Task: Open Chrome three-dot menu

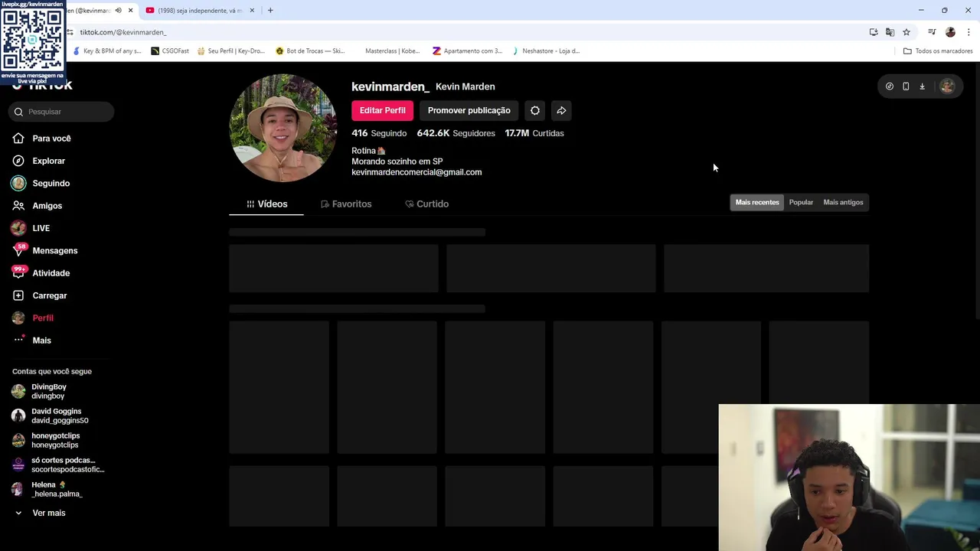Action: tap(969, 32)
